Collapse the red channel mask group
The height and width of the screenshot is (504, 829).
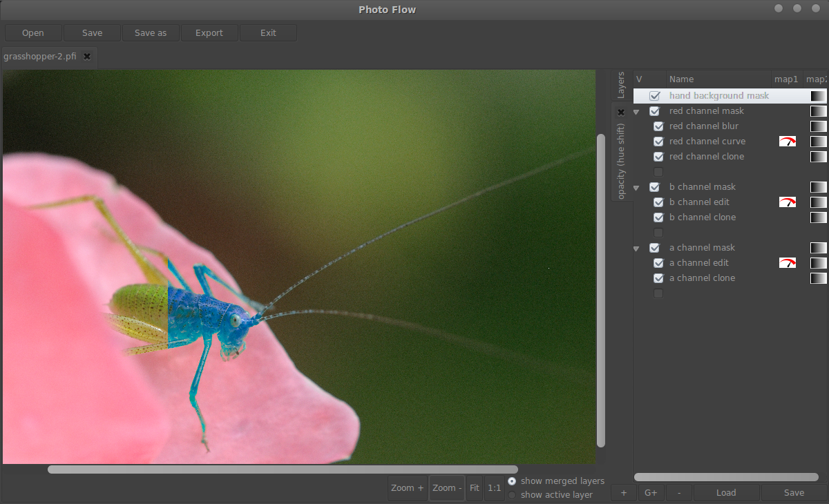[636, 110]
